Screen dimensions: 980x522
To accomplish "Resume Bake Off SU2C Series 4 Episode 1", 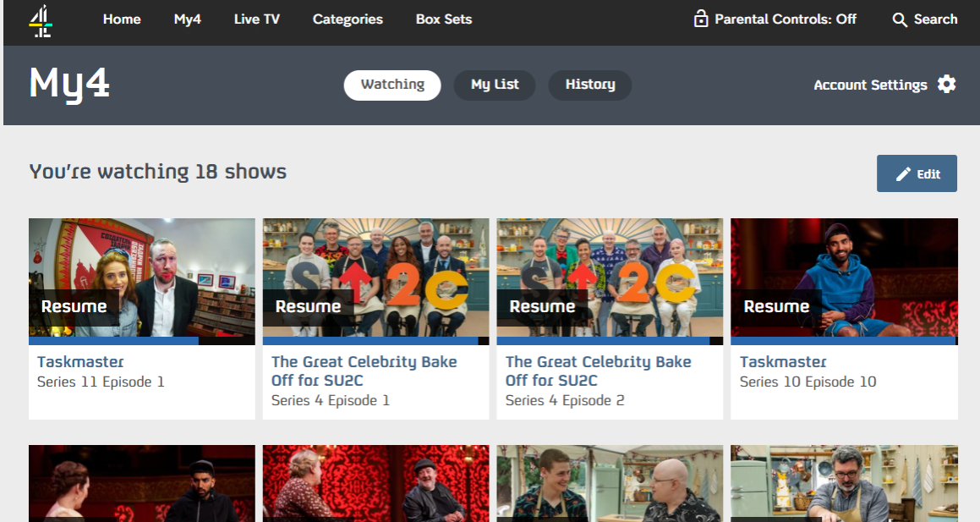I will point(308,306).
